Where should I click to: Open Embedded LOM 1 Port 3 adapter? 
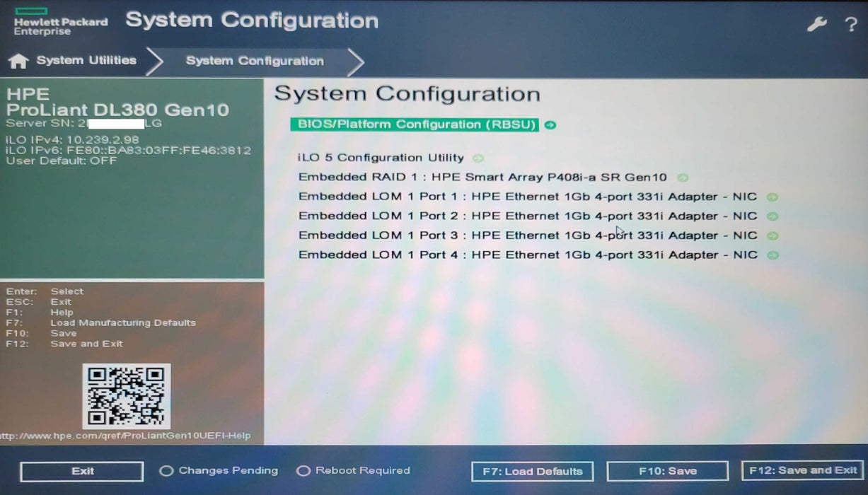[527, 235]
